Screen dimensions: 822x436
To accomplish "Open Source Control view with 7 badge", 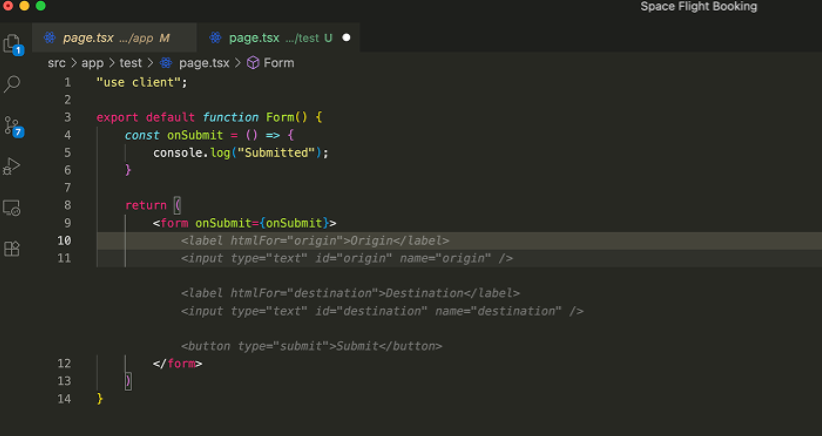I will [x=13, y=126].
